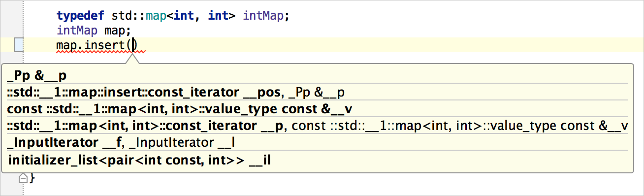Click the closing brace in the editor

32,178
